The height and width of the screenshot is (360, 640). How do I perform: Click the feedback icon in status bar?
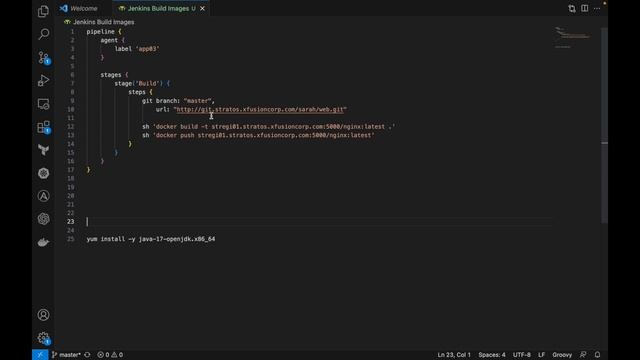[583, 355]
